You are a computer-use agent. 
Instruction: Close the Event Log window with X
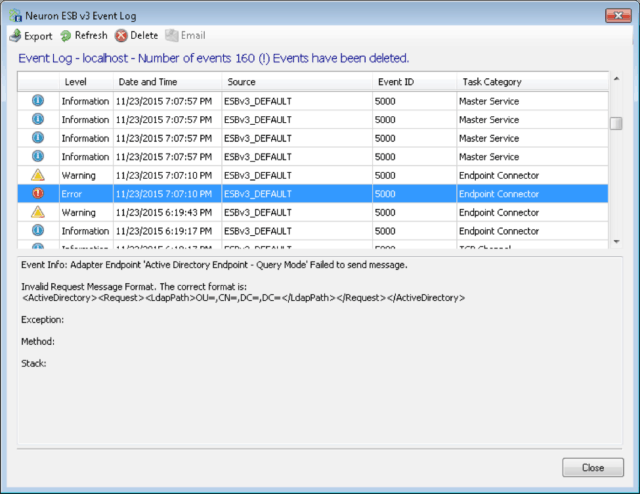coord(618,16)
